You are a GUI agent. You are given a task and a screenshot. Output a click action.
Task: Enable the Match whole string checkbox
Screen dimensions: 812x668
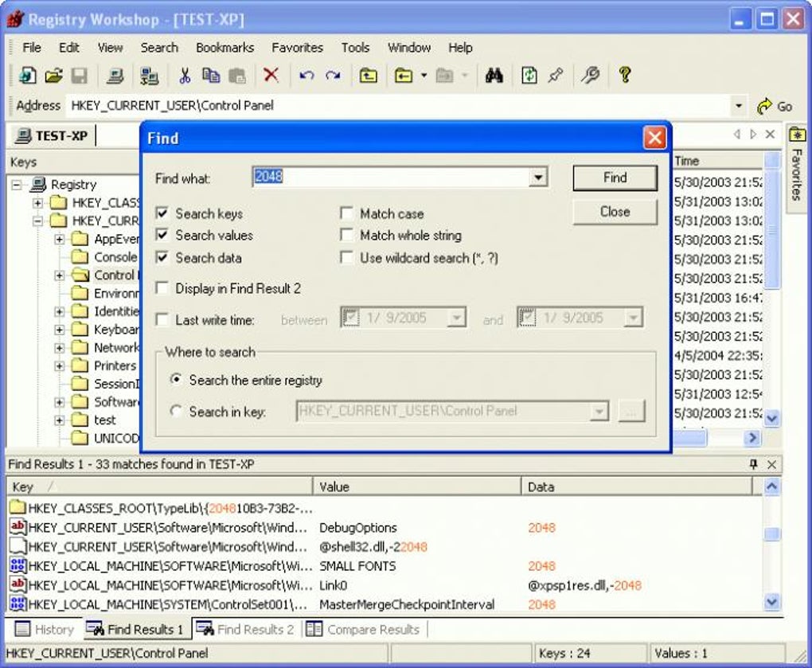pos(346,235)
